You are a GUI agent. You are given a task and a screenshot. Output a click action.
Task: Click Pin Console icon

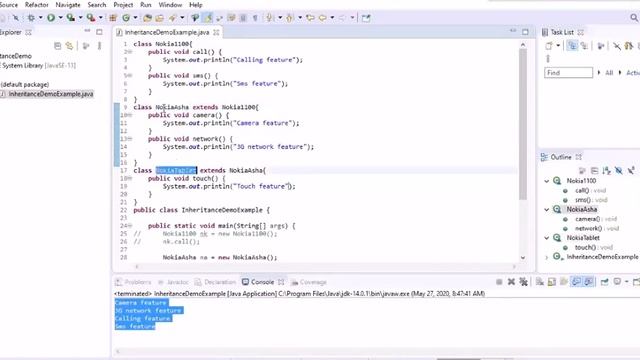click(604, 282)
